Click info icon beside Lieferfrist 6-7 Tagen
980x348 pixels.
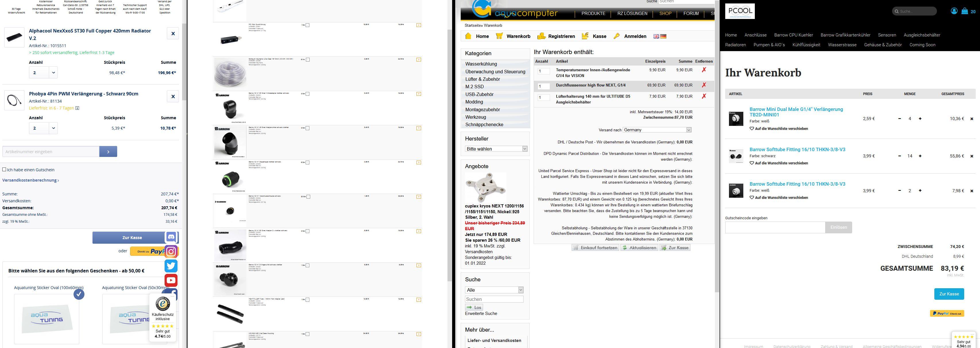click(77, 108)
